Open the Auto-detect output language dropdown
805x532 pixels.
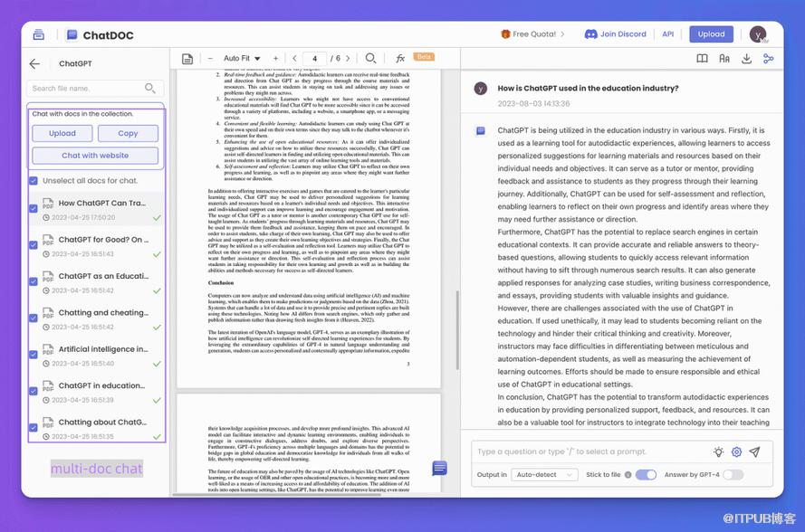pos(544,475)
